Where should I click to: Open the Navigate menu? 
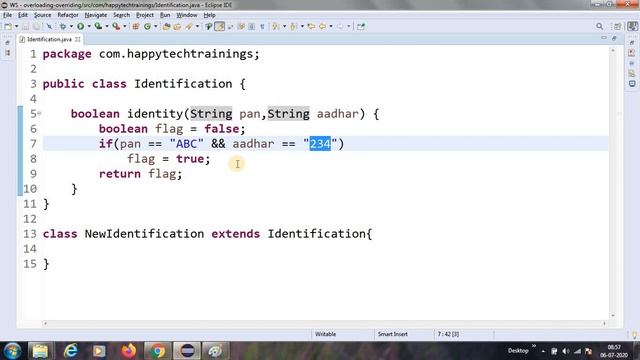point(96,15)
